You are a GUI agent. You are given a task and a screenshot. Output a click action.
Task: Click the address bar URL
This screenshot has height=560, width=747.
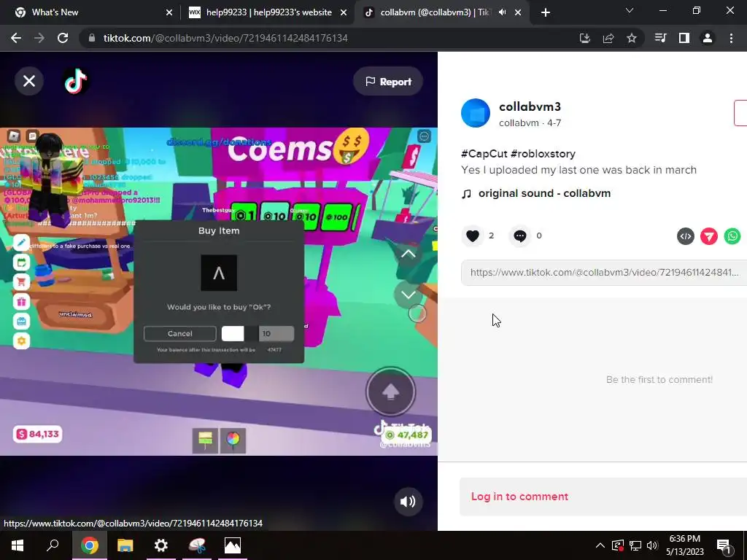pyautogui.click(x=225, y=38)
